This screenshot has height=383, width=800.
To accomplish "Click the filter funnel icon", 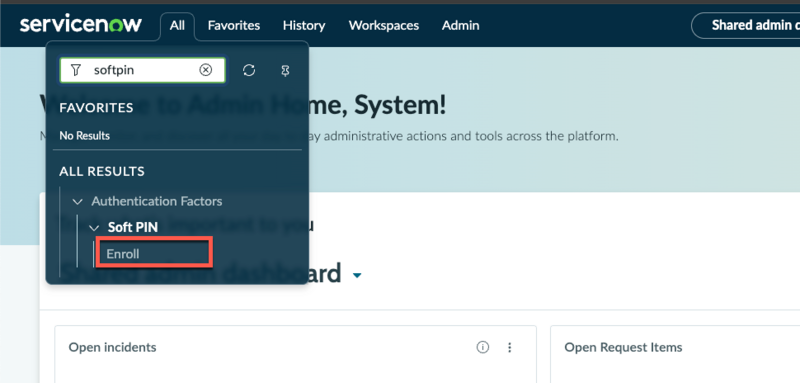I will [76, 70].
